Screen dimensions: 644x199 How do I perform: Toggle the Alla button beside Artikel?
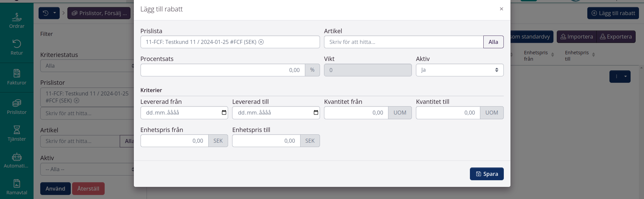pos(493,42)
